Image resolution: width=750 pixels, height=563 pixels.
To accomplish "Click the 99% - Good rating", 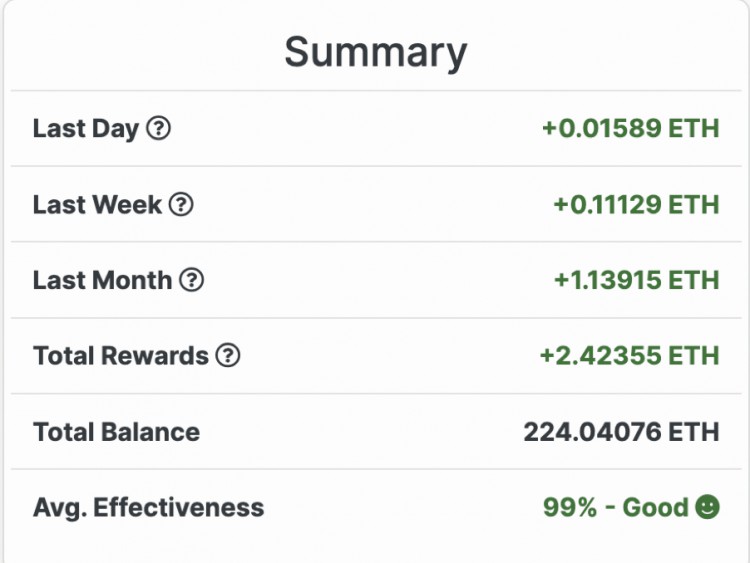I will pyautogui.click(x=616, y=507).
